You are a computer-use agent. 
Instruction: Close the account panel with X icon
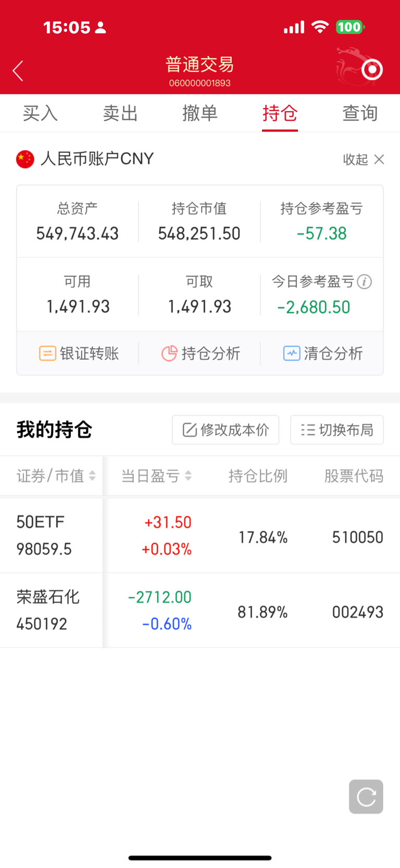pos(379,160)
